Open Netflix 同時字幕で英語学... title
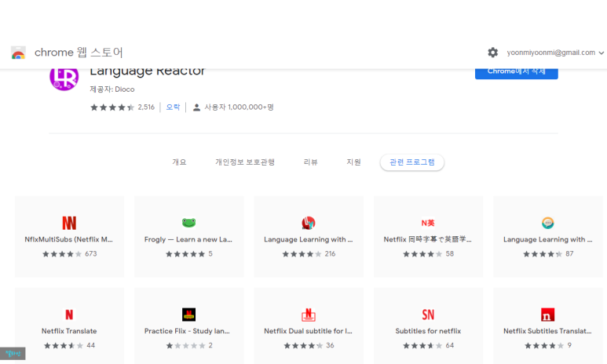Screen dimensions: 607x364 point(427,239)
